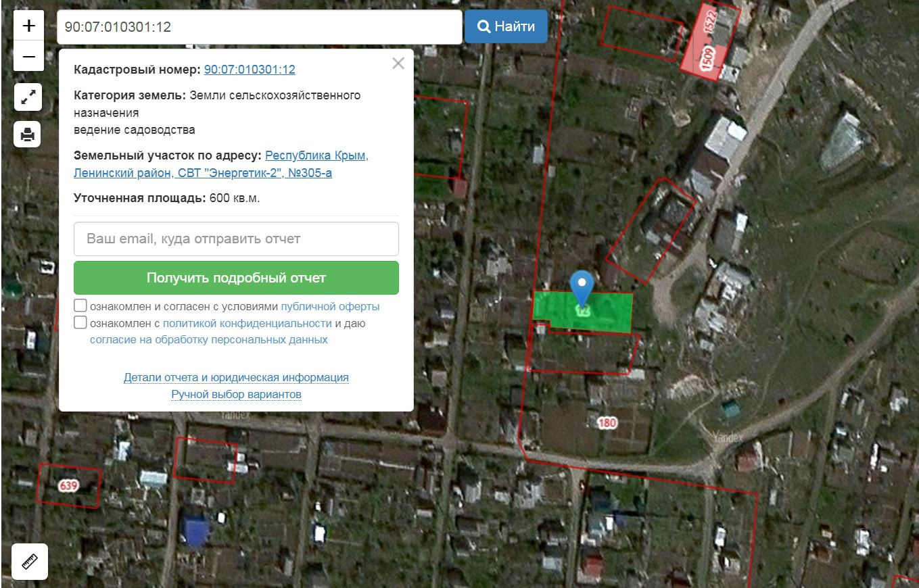Zoom in with the plus button

click(28, 26)
